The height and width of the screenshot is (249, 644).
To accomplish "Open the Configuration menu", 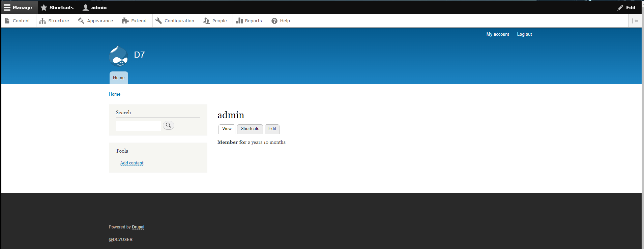I will point(175,21).
